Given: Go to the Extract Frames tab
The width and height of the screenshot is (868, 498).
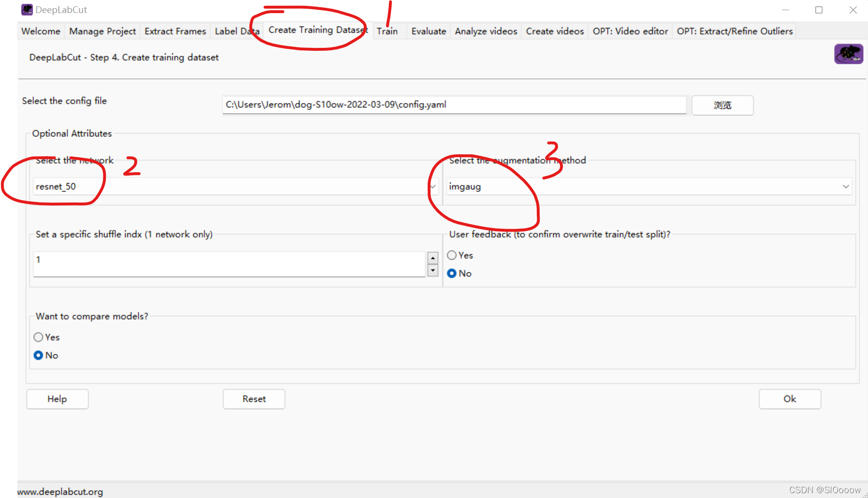Looking at the screenshot, I should (x=175, y=31).
